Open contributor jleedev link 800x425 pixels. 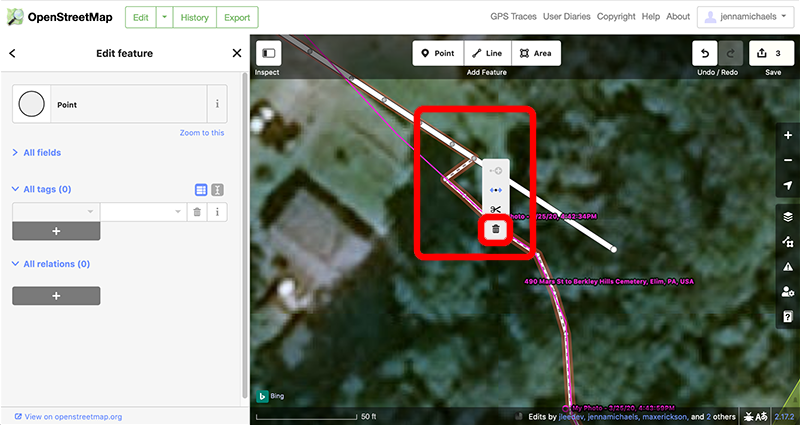[571, 417]
